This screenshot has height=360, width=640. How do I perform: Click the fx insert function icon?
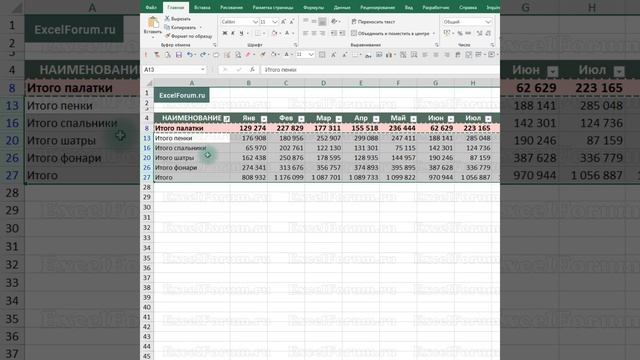pos(252,70)
